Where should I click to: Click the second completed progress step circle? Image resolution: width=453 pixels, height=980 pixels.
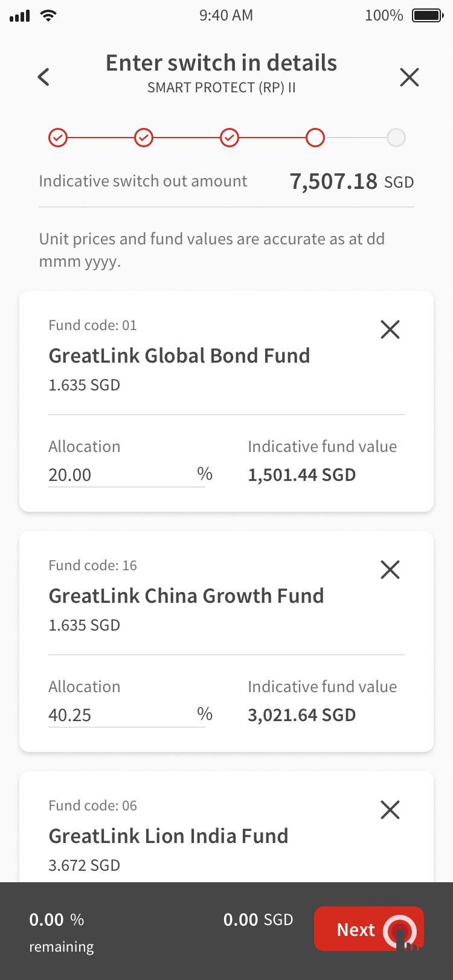(x=144, y=138)
